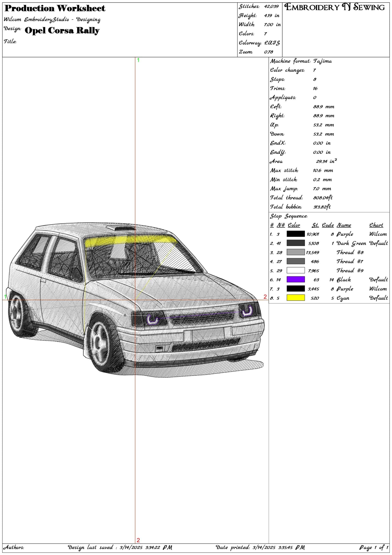Click the 'Authors:' label in the footer
Screen dimensions: 392x555
14,547
